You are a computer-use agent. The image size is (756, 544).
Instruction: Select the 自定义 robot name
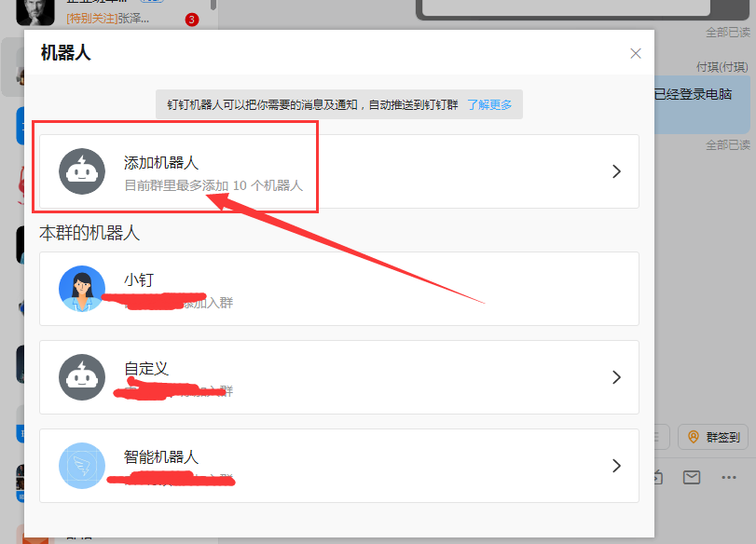(x=146, y=369)
